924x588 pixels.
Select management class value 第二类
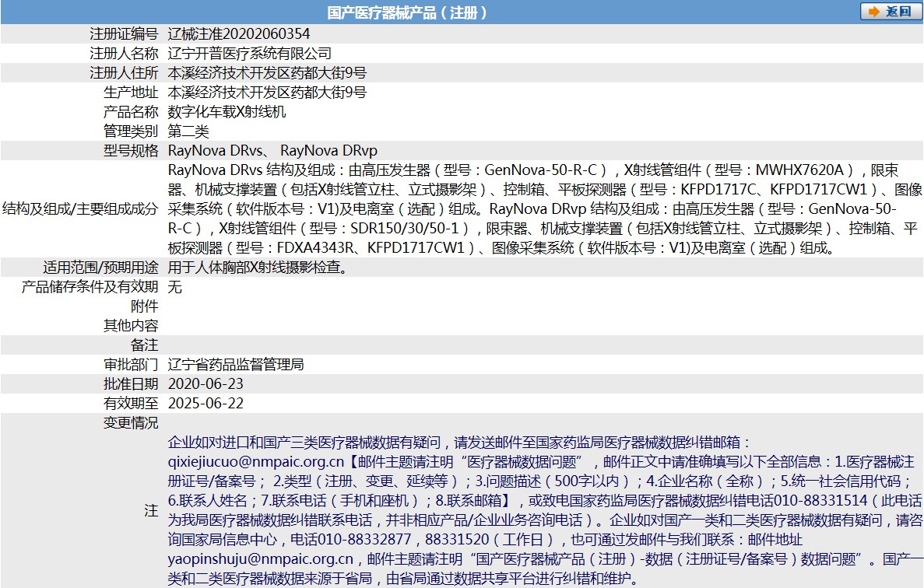[x=188, y=131]
